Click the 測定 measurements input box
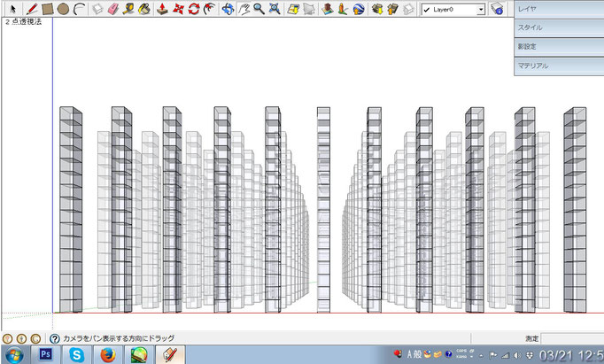 click(572, 338)
